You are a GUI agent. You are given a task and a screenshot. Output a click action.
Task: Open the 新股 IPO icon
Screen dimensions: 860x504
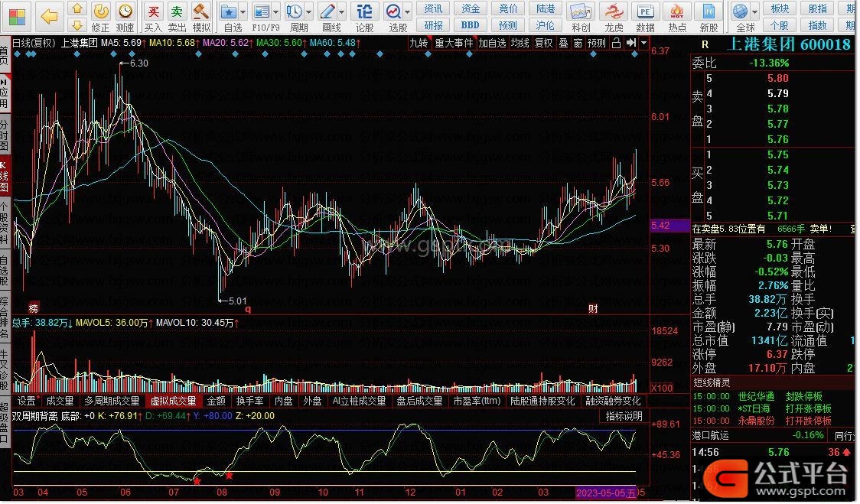tap(709, 18)
